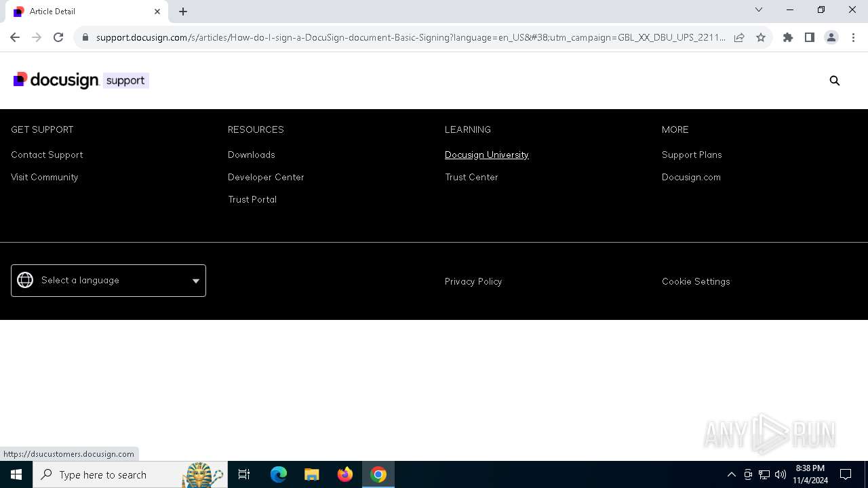Open the notification center icon

pyautogui.click(x=846, y=474)
